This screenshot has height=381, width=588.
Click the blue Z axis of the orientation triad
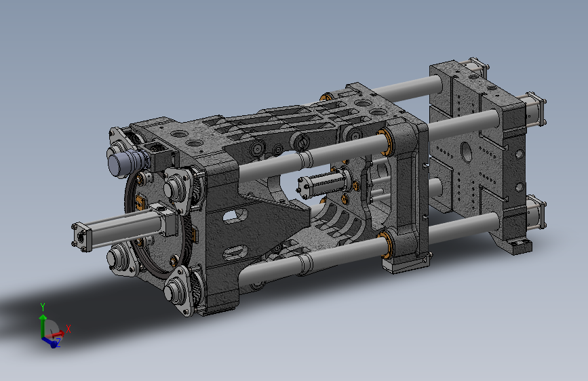51,343
